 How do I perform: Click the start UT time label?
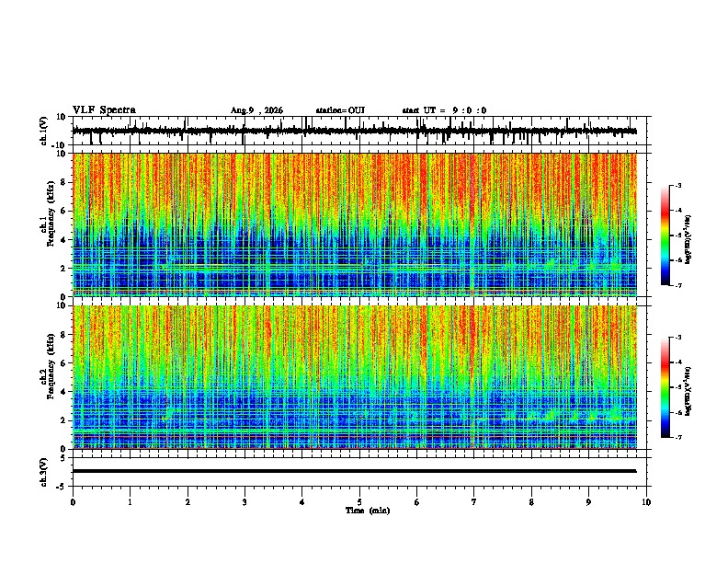(444, 110)
